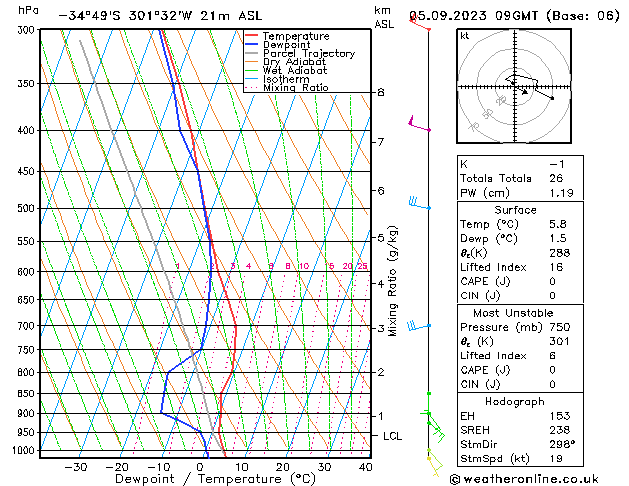Image resolution: width=629 pixels, height=486 pixels.
Task: Click the weatheronline.co.uk copyright link
Action: (524, 479)
